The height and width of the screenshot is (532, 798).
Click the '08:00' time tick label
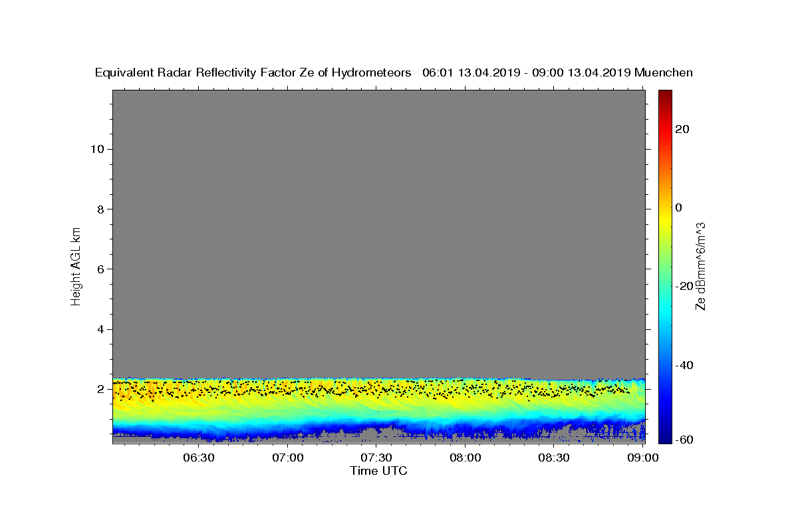coord(465,458)
